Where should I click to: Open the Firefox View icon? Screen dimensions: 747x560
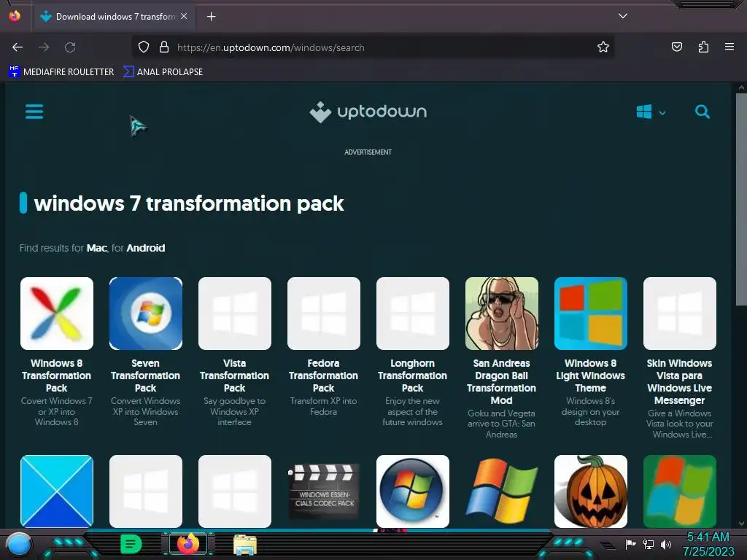[15, 16]
